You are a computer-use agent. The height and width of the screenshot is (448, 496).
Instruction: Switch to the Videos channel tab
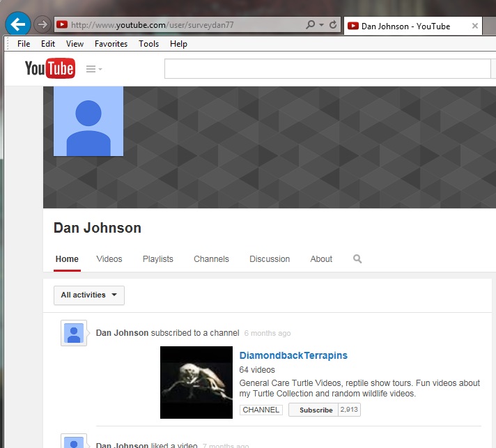click(x=109, y=258)
